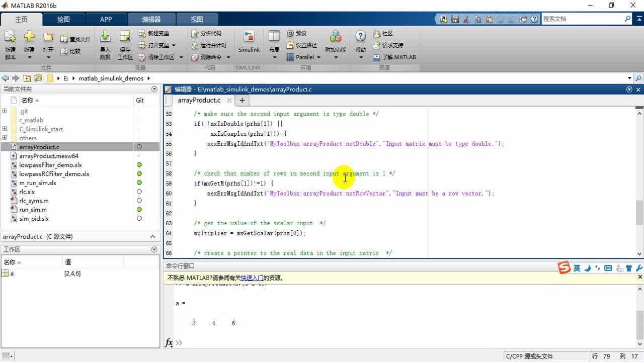Toggle Chinese punctuation on Sogou bar
Image resolution: width=644 pixels, height=362 pixels.
click(x=598, y=267)
